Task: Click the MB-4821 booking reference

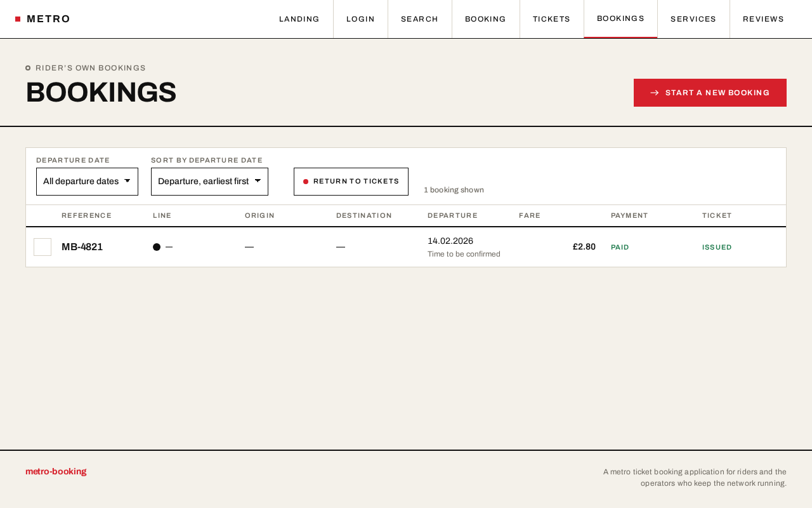Action: 82,247
